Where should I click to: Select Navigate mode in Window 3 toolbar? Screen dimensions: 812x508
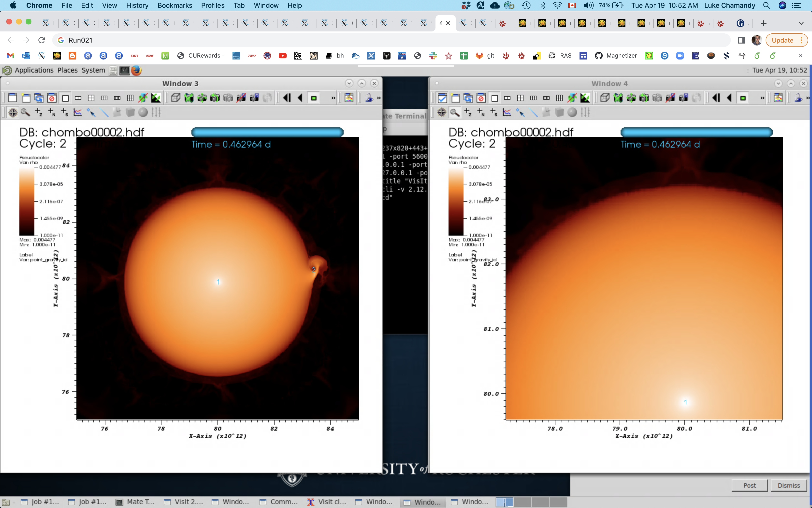click(x=13, y=112)
